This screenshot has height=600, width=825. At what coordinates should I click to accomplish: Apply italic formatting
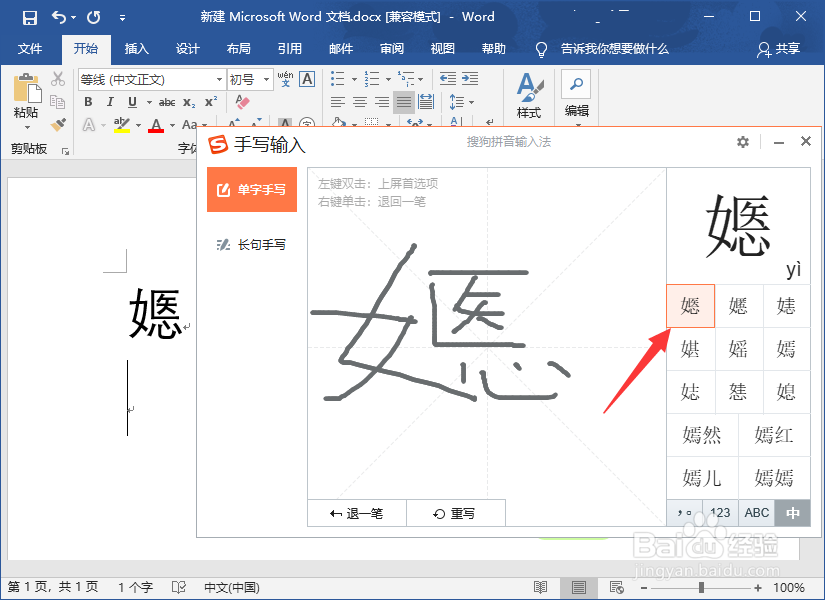[111, 101]
